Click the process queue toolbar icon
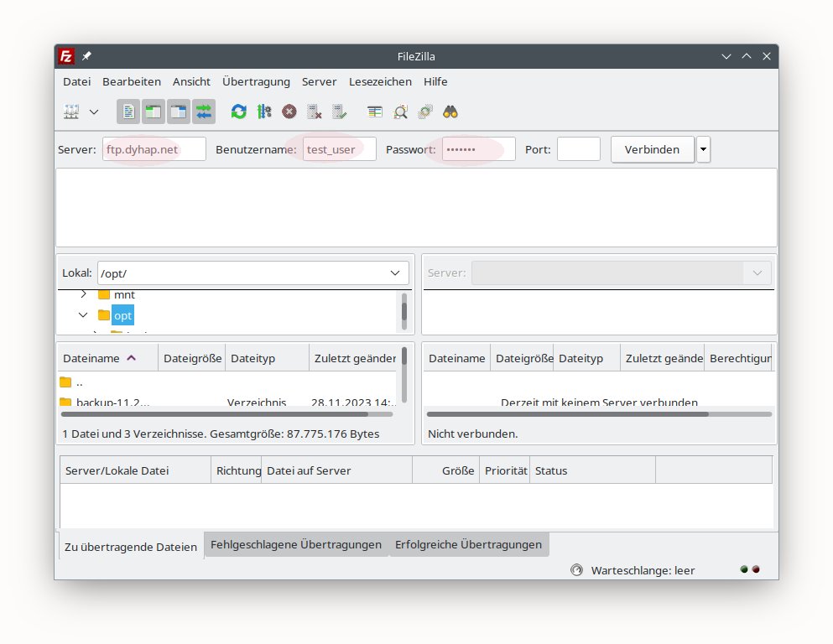833x644 pixels. 264,112
